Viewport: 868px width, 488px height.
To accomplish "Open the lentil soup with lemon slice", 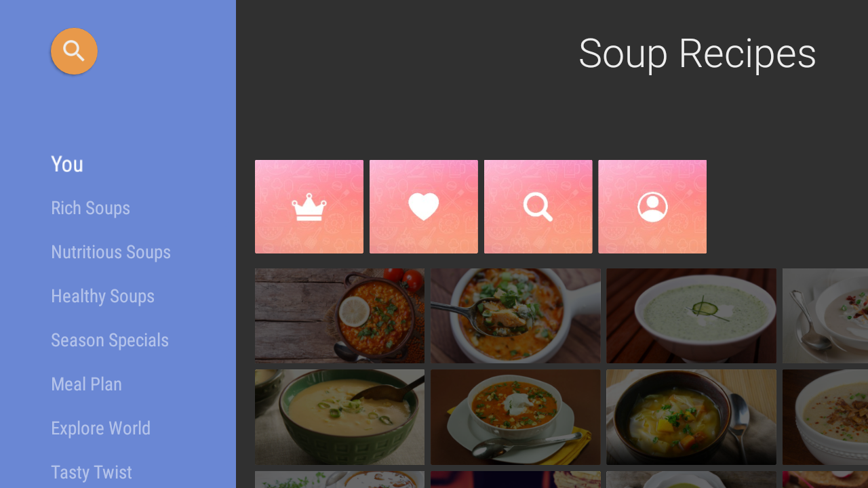I will (x=340, y=316).
